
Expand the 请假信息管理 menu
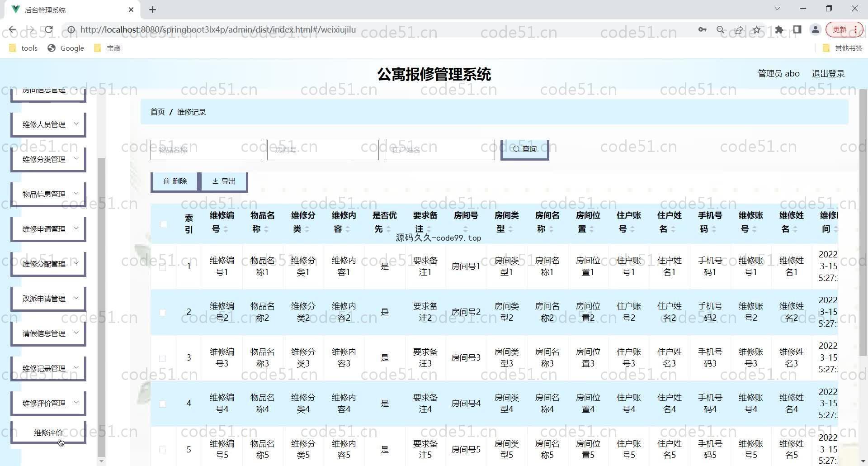point(48,333)
